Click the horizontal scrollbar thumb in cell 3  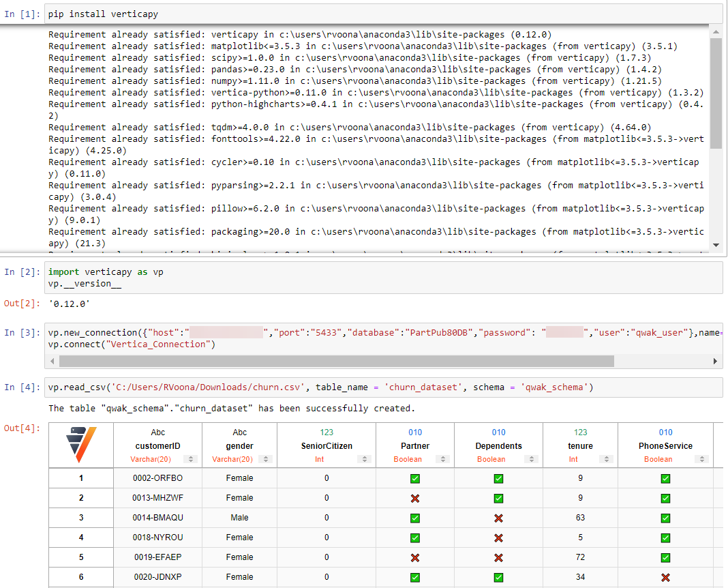tap(337, 361)
